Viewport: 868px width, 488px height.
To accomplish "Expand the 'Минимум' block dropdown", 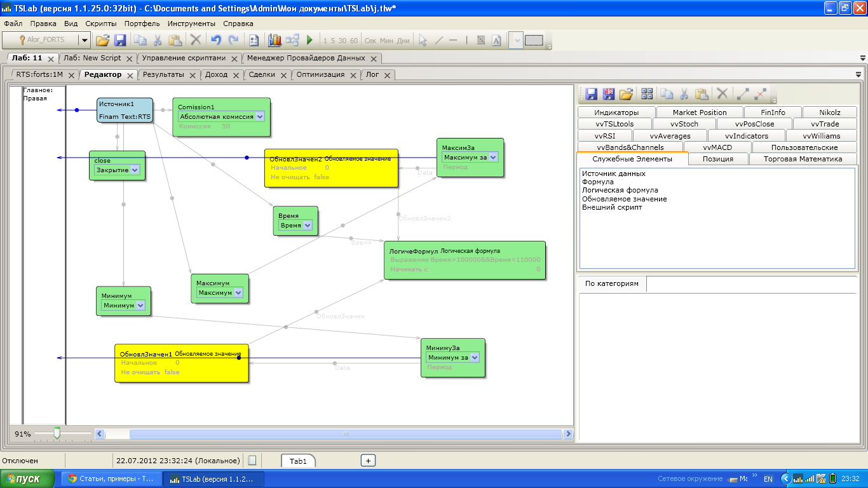I will [x=140, y=306].
